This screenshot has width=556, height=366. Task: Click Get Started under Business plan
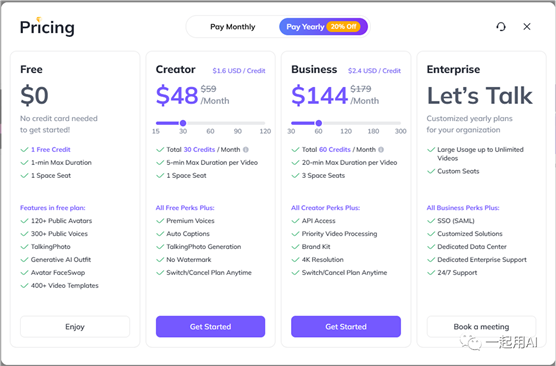pyautogui.click(x=346, y=327)
